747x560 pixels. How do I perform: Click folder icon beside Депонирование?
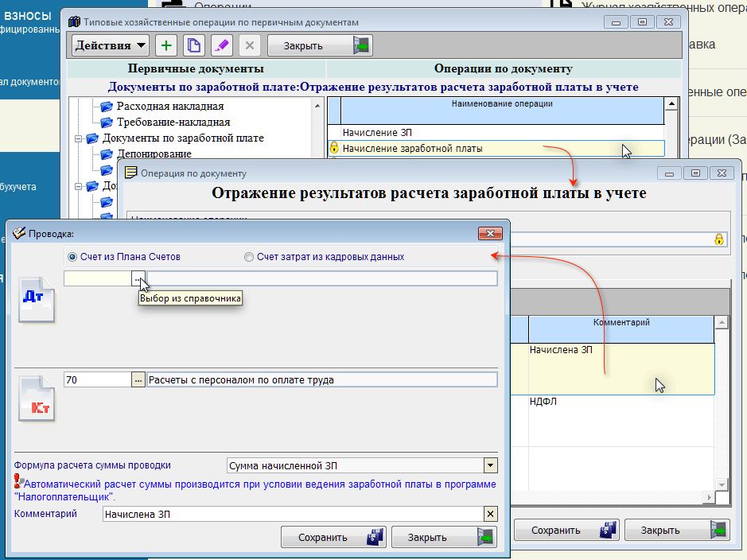pos(107,154)
